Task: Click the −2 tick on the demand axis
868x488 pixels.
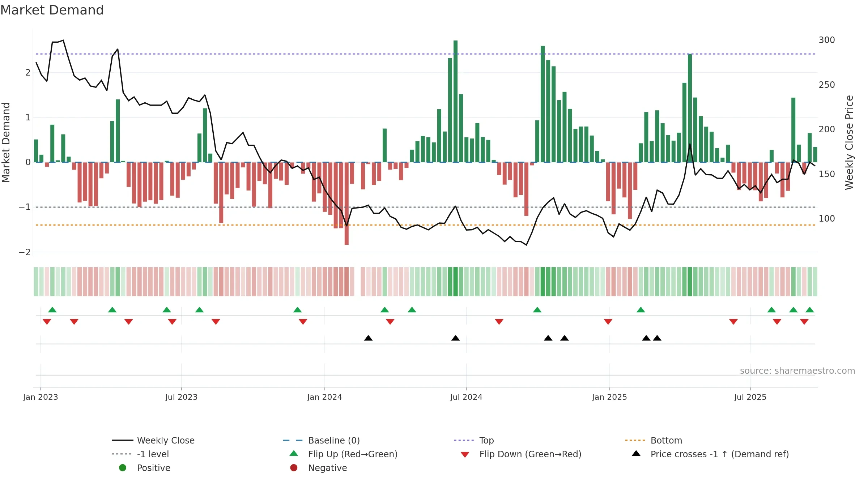Action: 25,252
